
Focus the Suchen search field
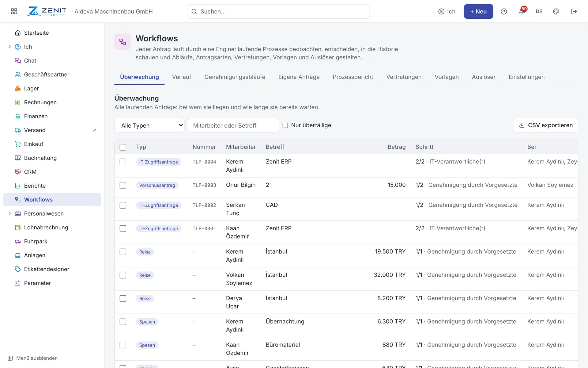(278, 11)
